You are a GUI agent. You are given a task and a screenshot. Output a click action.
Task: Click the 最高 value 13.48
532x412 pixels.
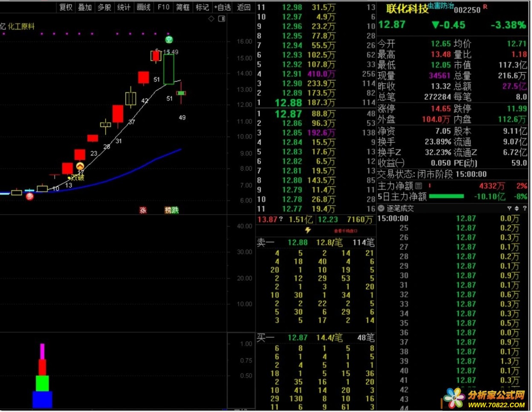pyautogui.click(x=441, y=54)
